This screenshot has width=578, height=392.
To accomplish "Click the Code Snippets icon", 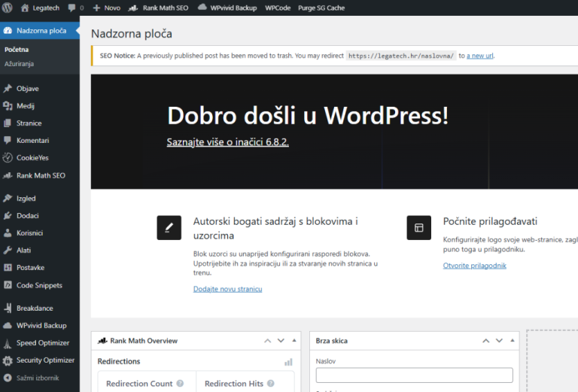I will [8, 285].
